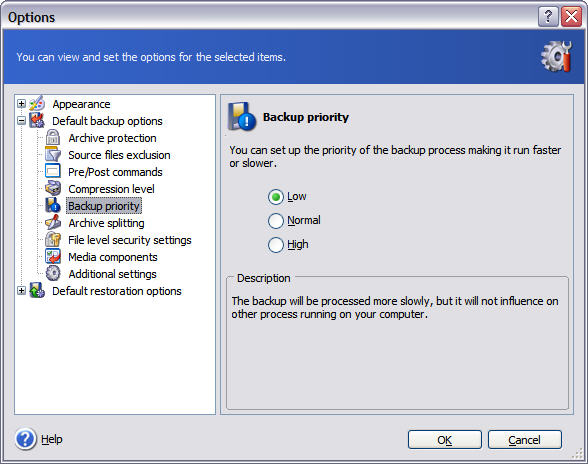Screen dimensions: 588x464
Task: Click the Source files exclusion funnel icon
Action: [x=53, y=155]
